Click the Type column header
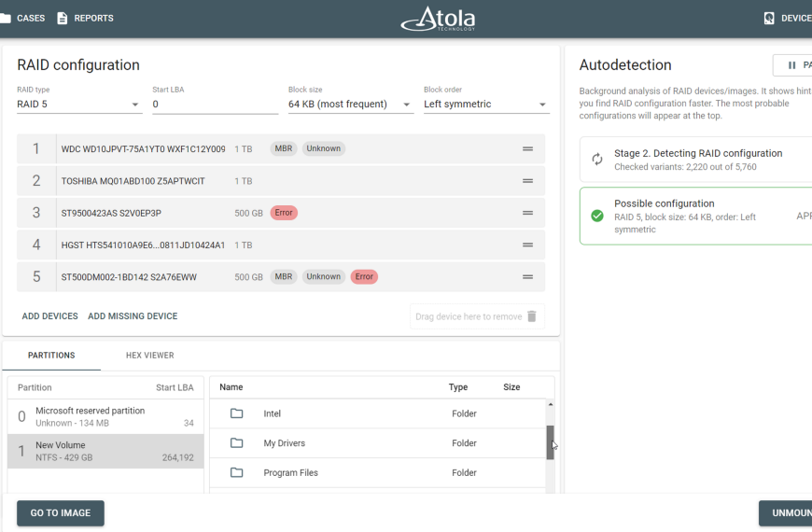Image resolution: width=812 pixels, height=532 pixels. (457, 387)
